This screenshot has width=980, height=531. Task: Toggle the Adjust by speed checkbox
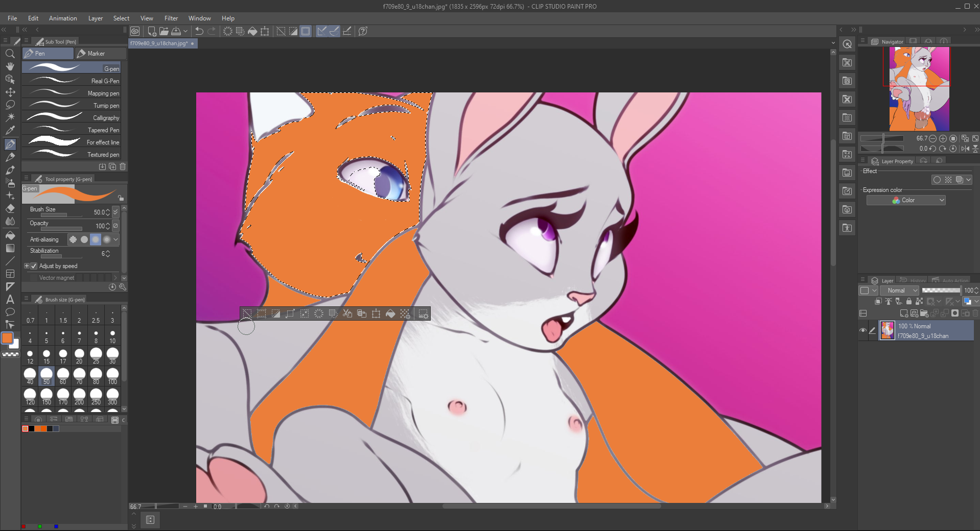[34, 266]
